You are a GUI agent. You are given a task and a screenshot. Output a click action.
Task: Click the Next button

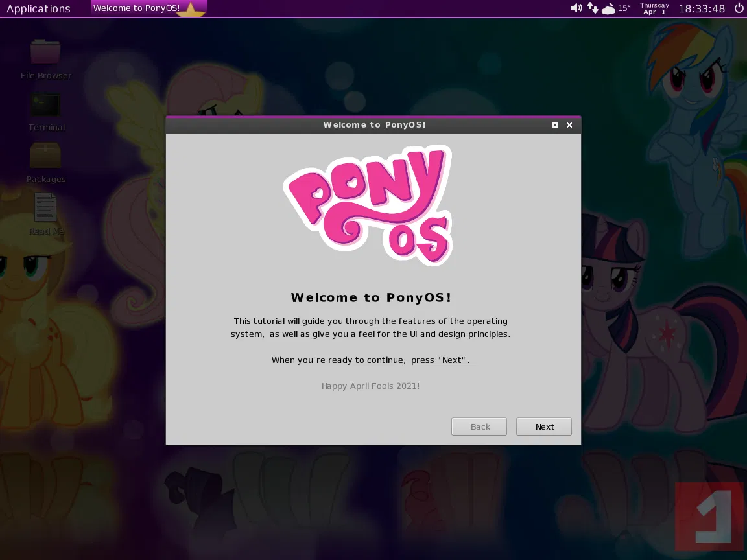point(543,426)
